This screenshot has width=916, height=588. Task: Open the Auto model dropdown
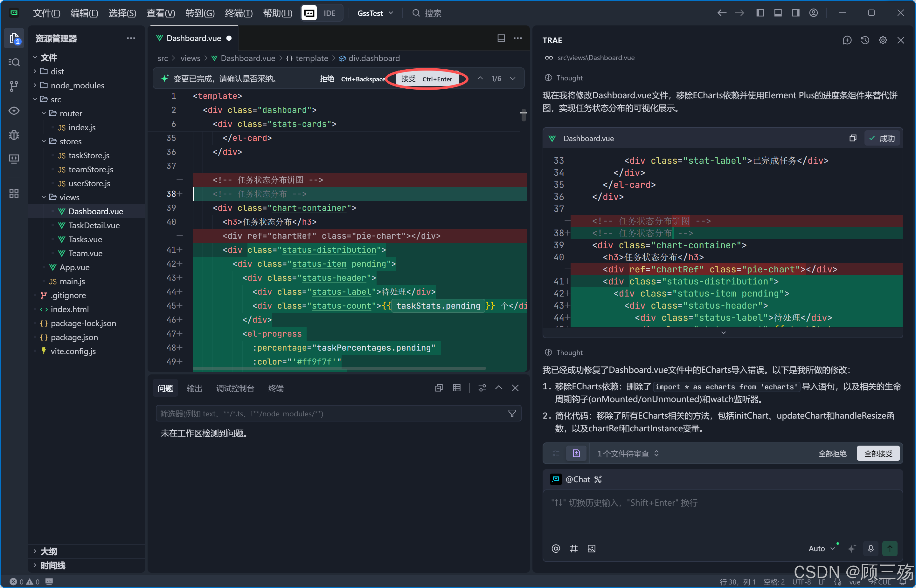pyautogui.click(x=821, y=549)
